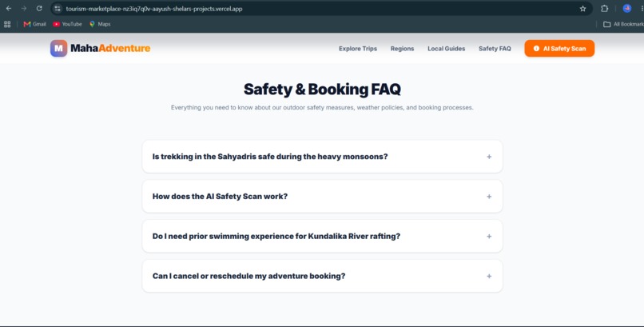Click the browser back arrow
Viewport: 644px width, 327px height.
9,9
